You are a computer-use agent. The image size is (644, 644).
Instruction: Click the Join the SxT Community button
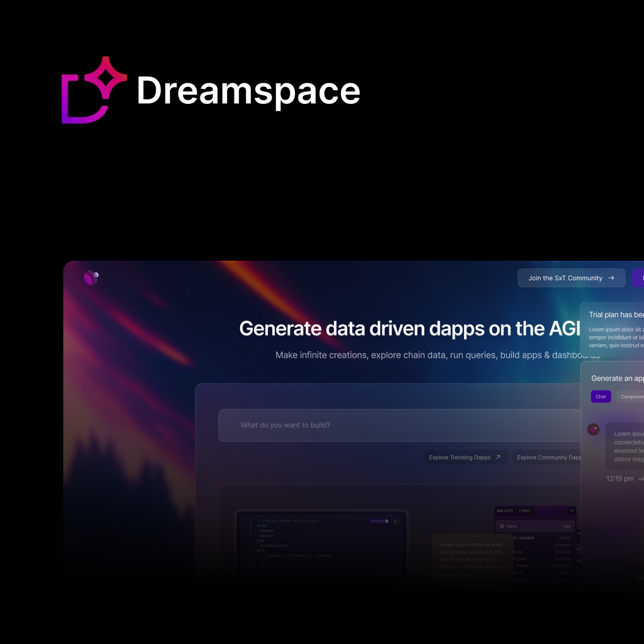571,278
